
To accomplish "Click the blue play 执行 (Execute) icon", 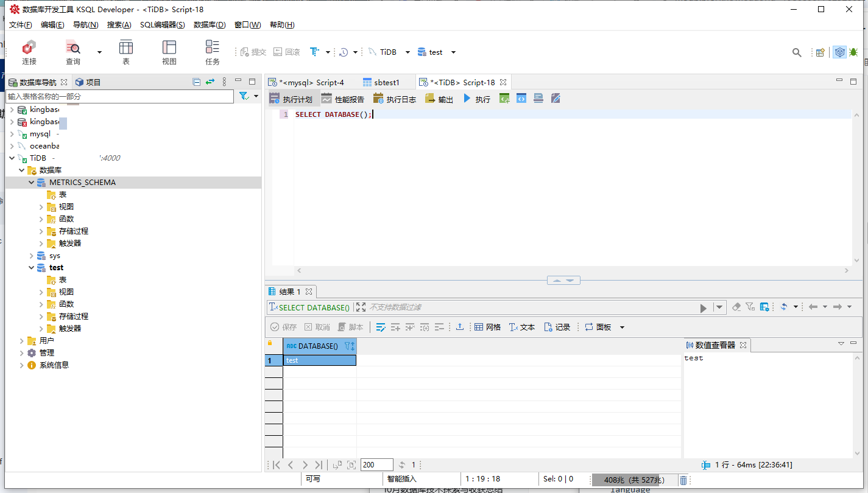I will tap(467, 99).
